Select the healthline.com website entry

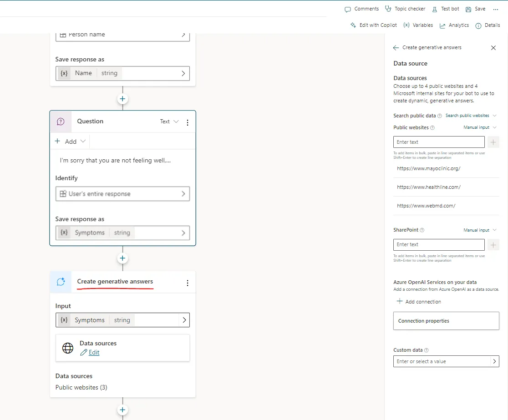446,187
